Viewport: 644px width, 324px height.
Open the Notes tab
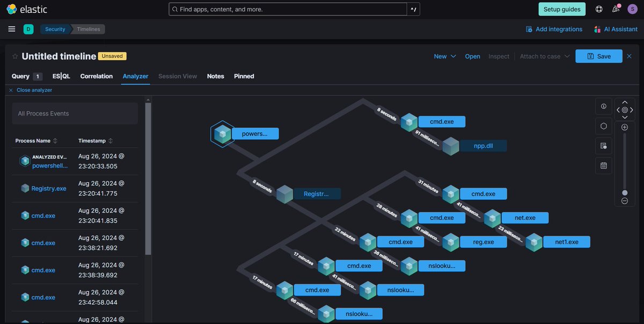[x=215, y=76]
